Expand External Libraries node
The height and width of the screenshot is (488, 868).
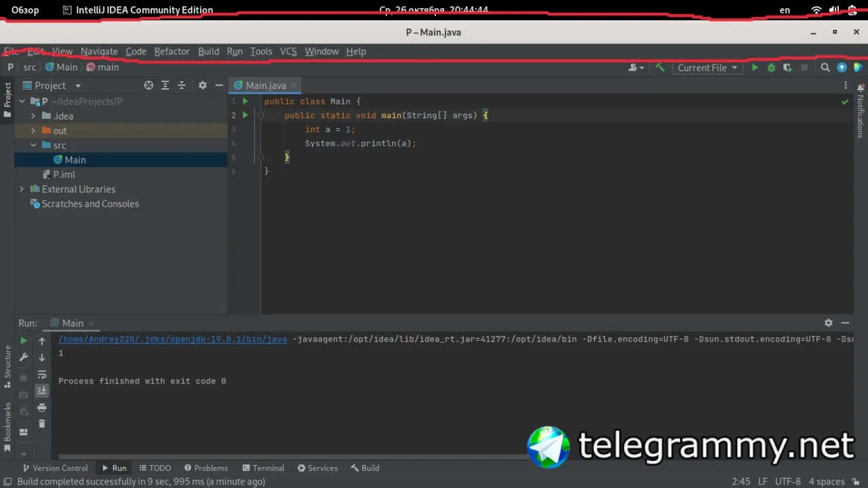[x=22, y=189]
